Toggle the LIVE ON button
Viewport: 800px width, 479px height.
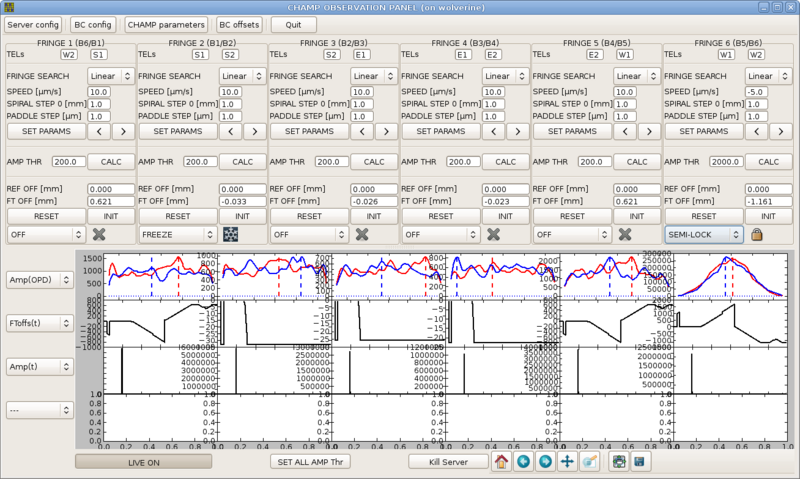pyautogui.click(x=143, y=462)
